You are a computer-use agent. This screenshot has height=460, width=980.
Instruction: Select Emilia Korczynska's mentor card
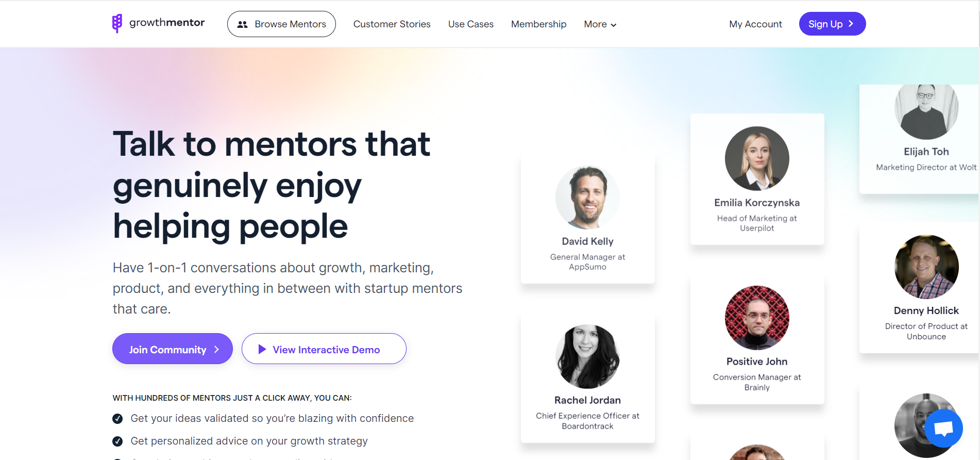tap(756, 179)
